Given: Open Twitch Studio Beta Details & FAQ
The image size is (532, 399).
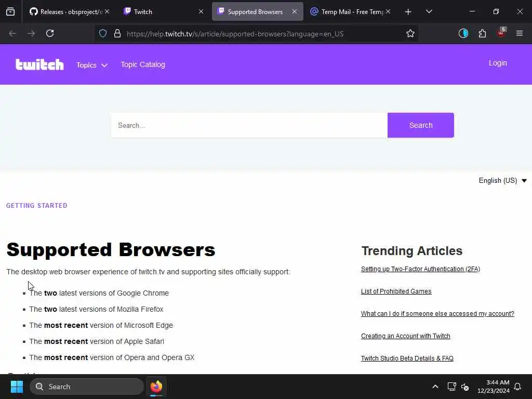Looking at the screenshot, I should click(x=407, y=358).
